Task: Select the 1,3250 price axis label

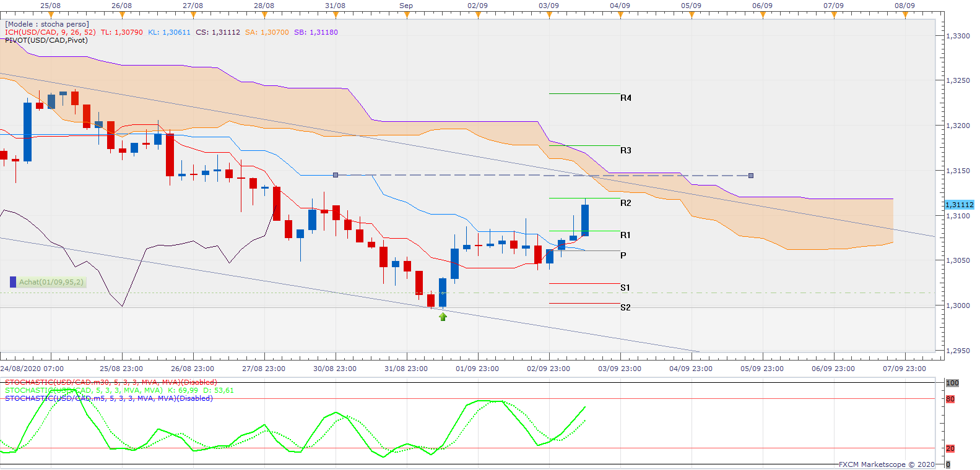Action: click(x=958, y=80)
